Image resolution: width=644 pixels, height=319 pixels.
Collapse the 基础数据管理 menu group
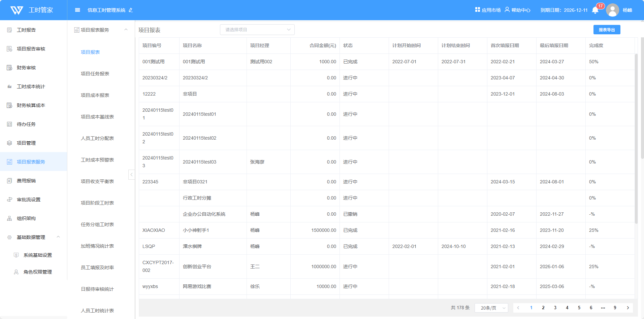58,237
